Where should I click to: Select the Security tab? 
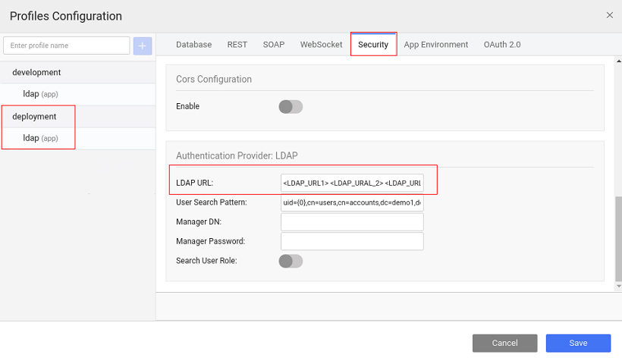[373, 45]
